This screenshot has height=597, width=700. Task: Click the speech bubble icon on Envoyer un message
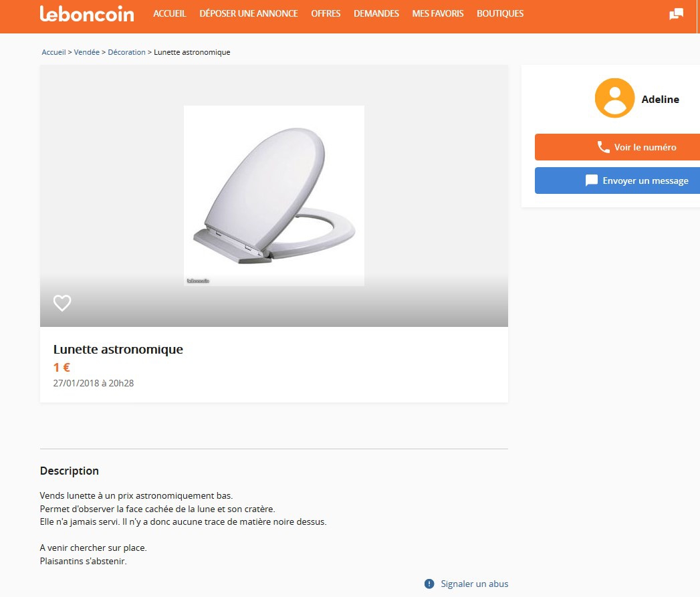(x=591, y=181)
